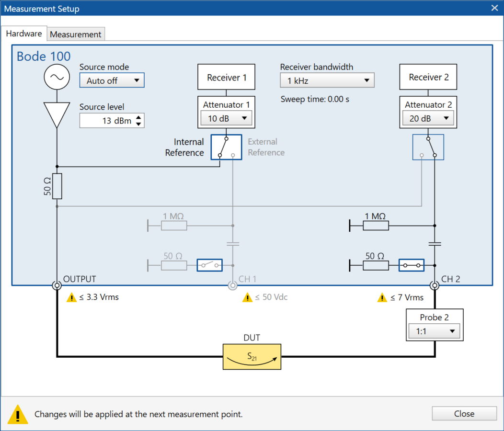Click the CH 2 50 Ω resistor symbol
Viewport: 504px width, 431px height.
click(376, 265)
